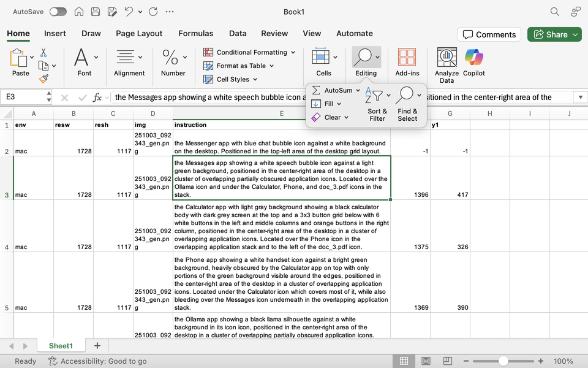Click the Add-ins icon

pyautogui.click(x=407, y=58)
